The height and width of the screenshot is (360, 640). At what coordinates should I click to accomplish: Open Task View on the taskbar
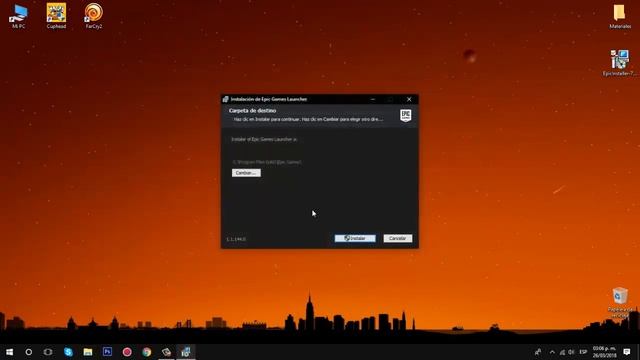click(48, 352)
